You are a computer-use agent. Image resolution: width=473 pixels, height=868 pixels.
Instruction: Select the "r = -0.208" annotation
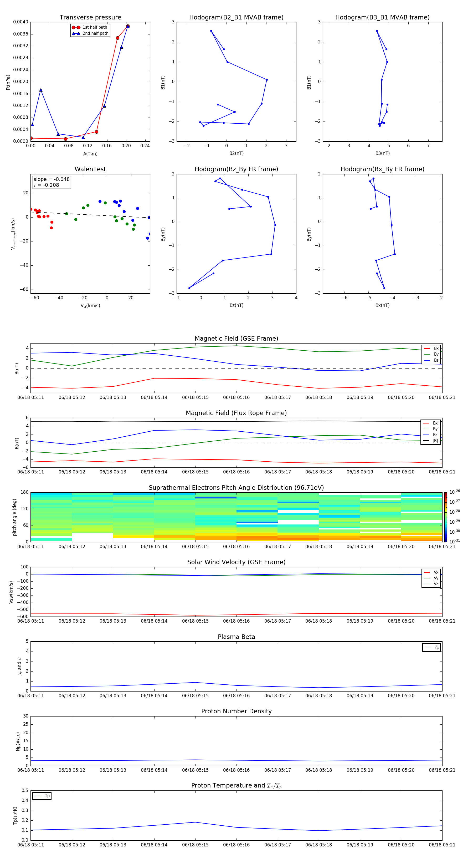tap(46, 185)
